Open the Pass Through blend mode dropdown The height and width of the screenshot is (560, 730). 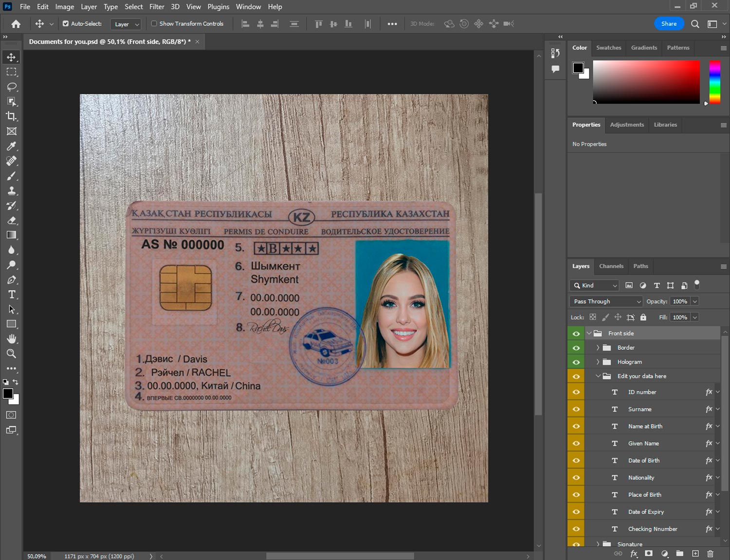(x=606, y=302)
